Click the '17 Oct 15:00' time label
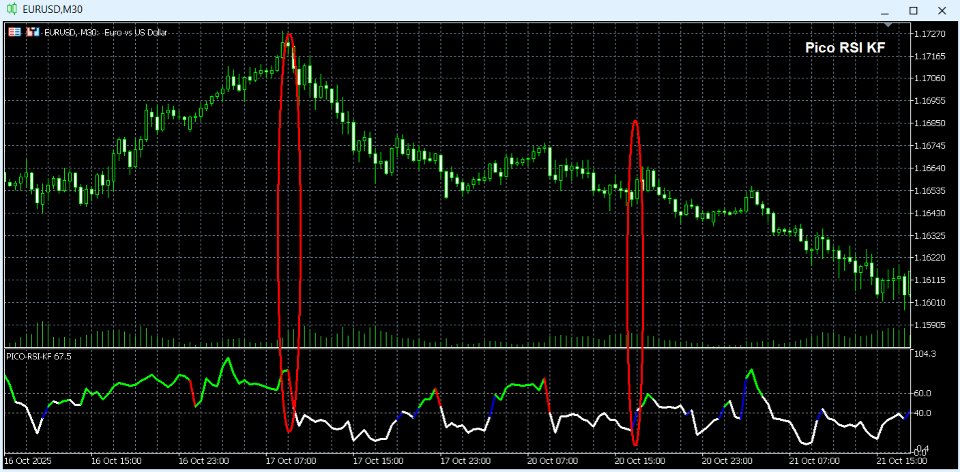The image size is (960, 472). click(380, 460)
